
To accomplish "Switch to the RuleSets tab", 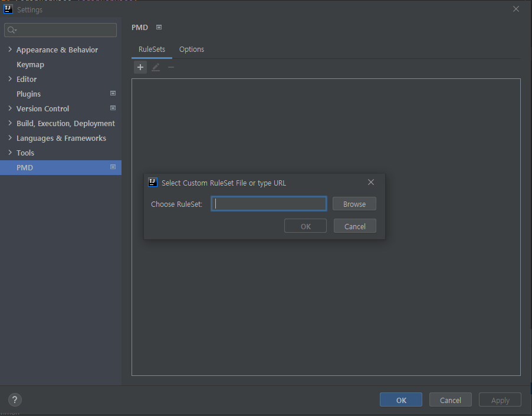I will [152, 49].
